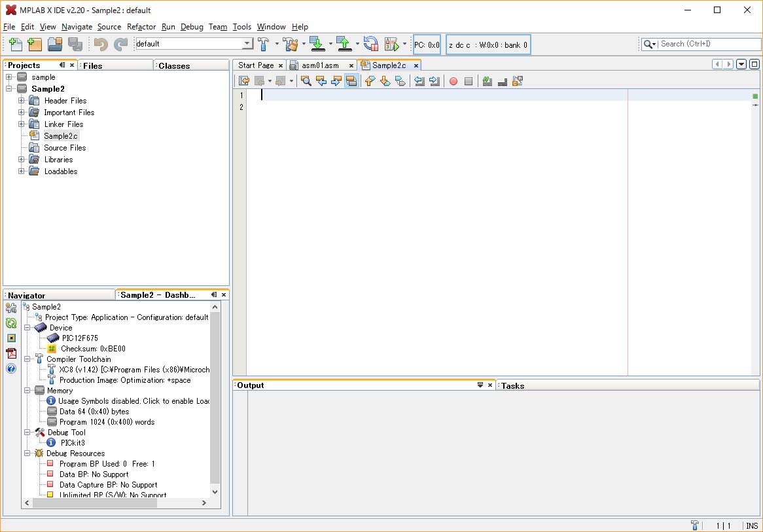Select Sample2.c in the Projects tree

(x=61, y=136)
